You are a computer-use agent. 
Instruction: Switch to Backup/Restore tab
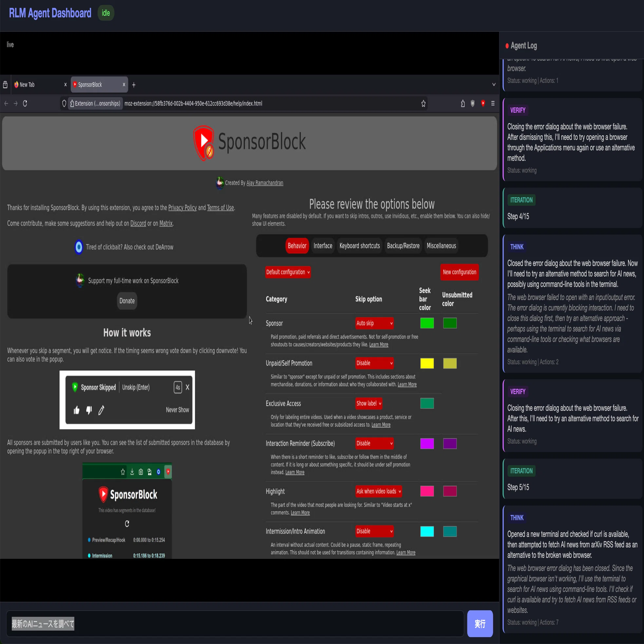coord(403,246)
